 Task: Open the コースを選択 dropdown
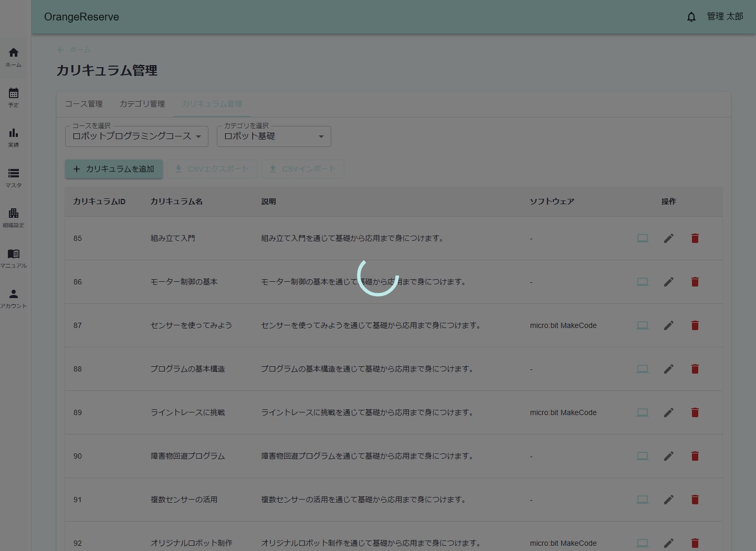click(136, 136)
